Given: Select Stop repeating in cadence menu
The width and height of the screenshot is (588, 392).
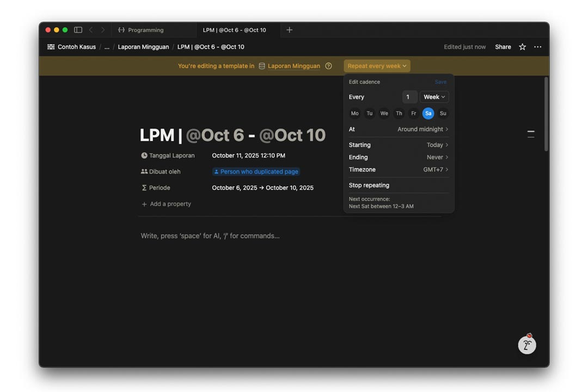Looking at the screenshot, I should click(x=369, y=185).
